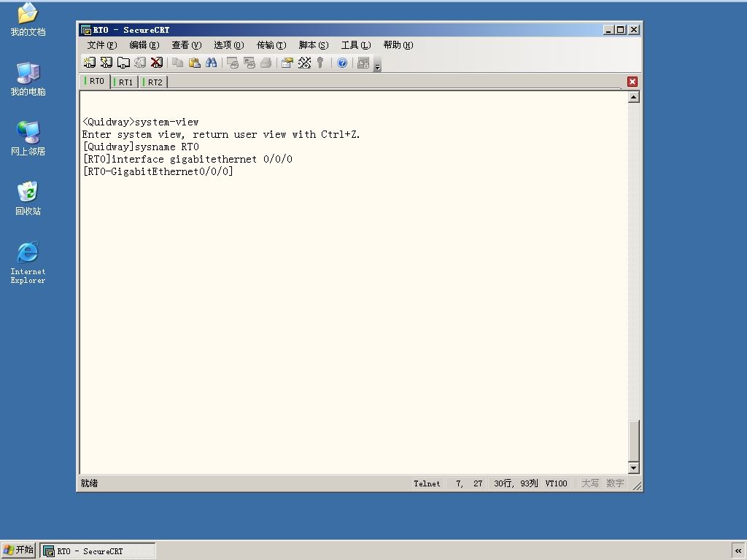Click the Quick Connect lightning icon

[107, 63]
